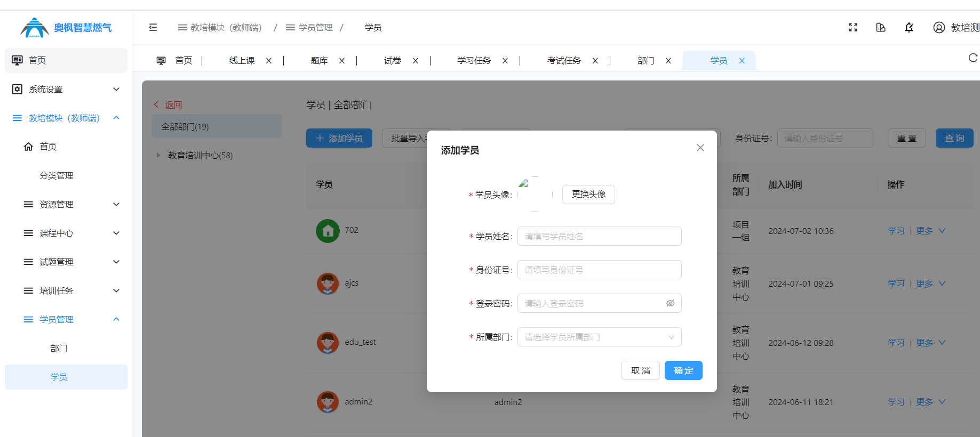Collapse 教培模块（教师端） menu
The height and width of the screenshot is (437, 980).
[66, 118]
